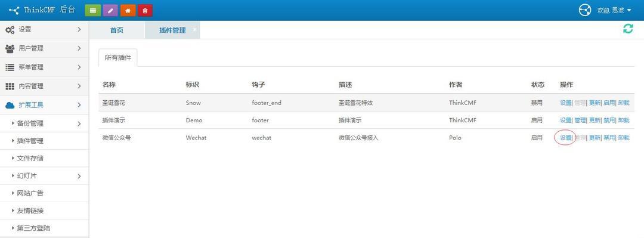
Task: Click 设置 link for 微信公众号 plugin
Action: point(565,138)
